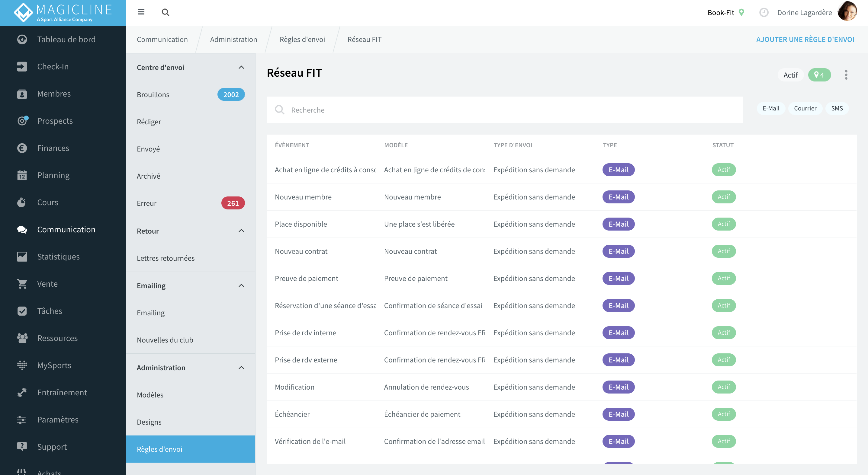Open Lettres retournées
This screenshot has height=475, width=868.
[x=191, y=258]
